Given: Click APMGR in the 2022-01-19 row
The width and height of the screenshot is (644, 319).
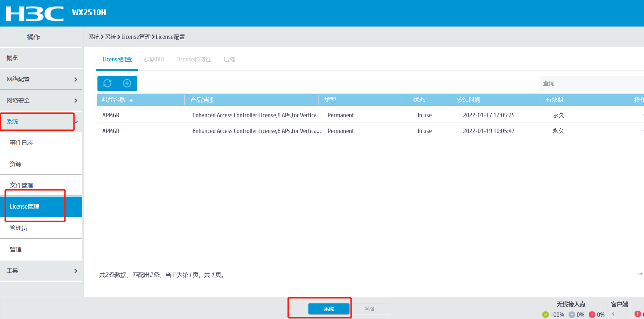Looking at the screenshot, I should coord(111,131).
